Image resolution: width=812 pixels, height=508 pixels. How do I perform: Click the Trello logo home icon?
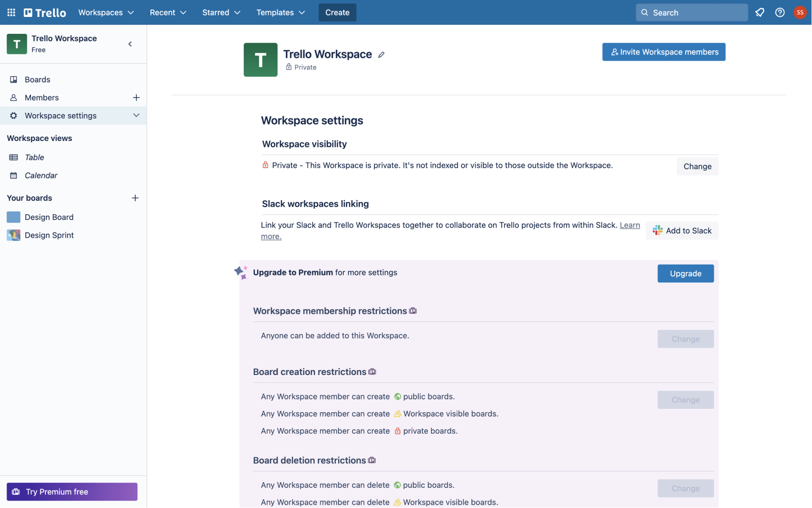[45, 13]
